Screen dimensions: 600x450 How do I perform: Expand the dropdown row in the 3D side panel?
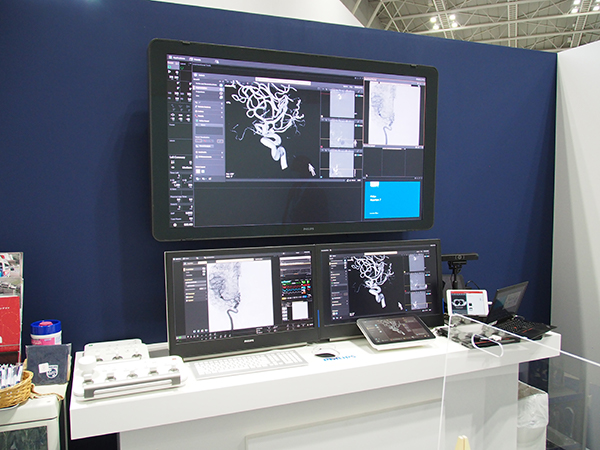tap(206, 129)
